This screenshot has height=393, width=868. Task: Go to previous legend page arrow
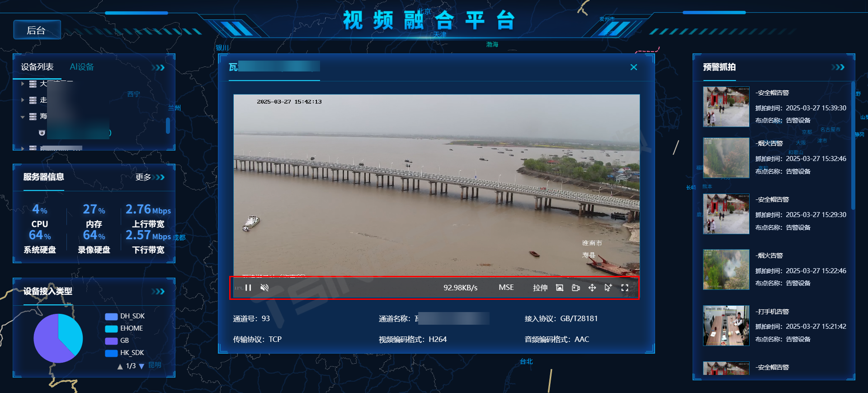pos(120,366)
